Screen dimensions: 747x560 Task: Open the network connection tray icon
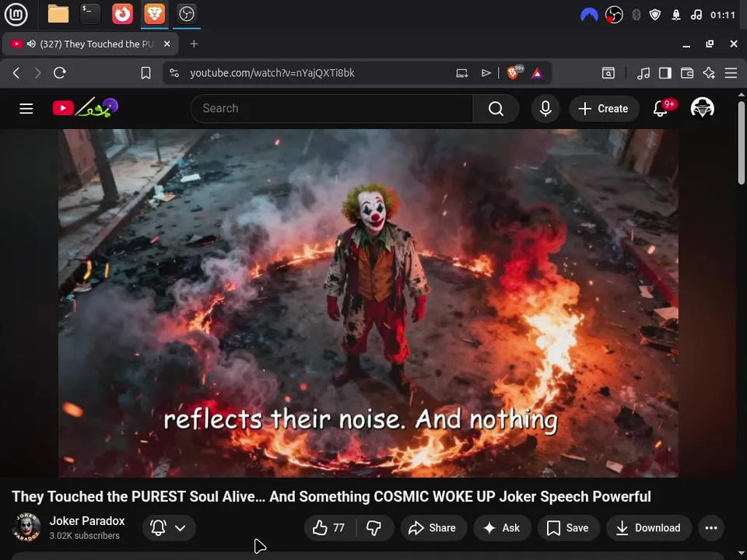click(675, 15)
